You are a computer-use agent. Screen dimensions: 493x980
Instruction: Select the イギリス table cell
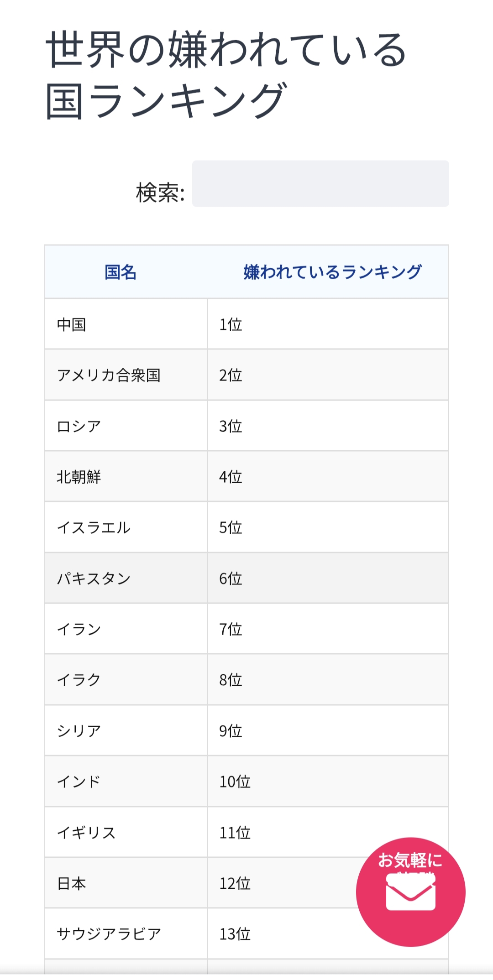86,833
